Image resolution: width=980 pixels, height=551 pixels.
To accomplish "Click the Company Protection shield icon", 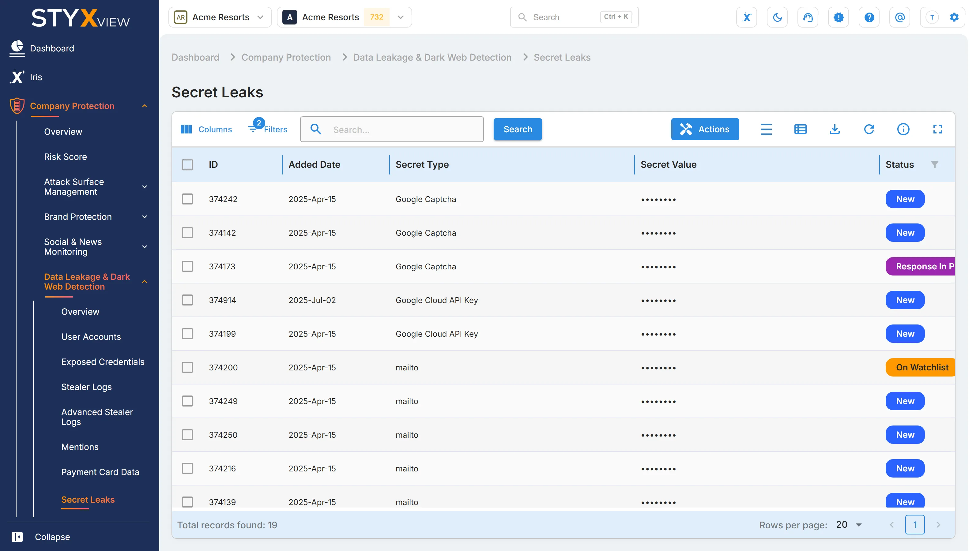I will 17,106.
